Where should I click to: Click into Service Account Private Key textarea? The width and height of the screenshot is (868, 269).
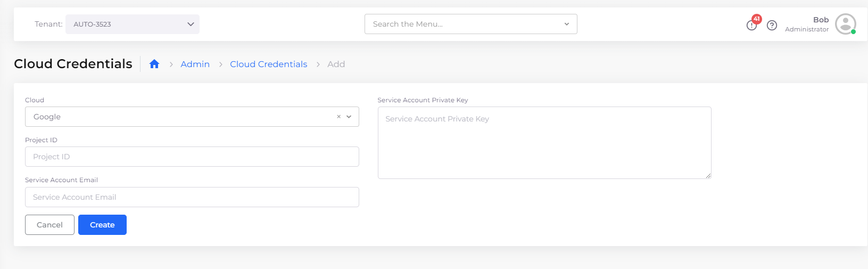(544, 143)
